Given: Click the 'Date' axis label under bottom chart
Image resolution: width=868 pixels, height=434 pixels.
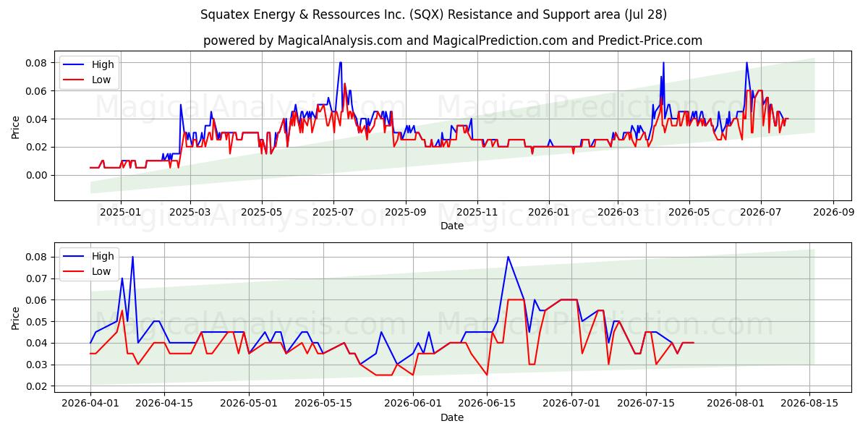Looking at the screenshot, I should [452, 417].
